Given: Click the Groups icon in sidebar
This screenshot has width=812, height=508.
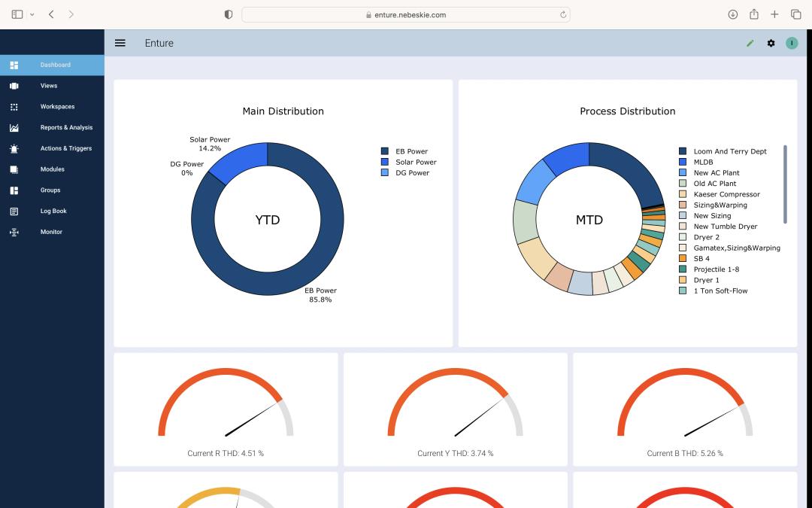Looking at the screenshot, I should click(14, 190).
